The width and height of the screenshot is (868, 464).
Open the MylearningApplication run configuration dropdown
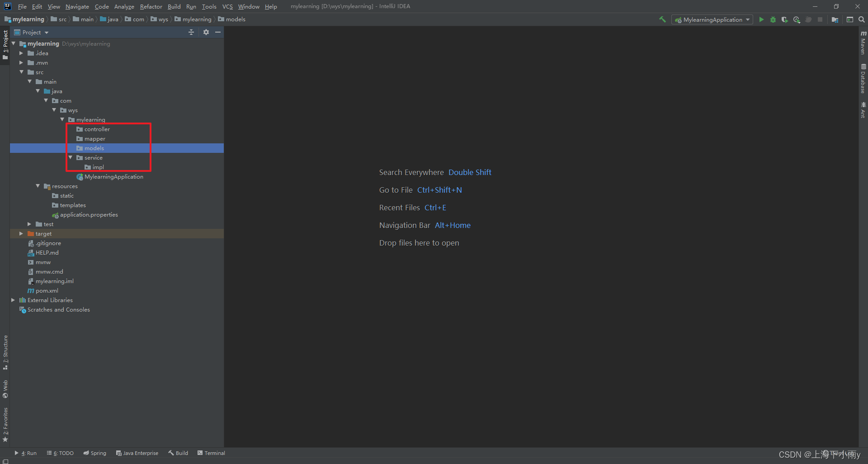coord(712,19)
